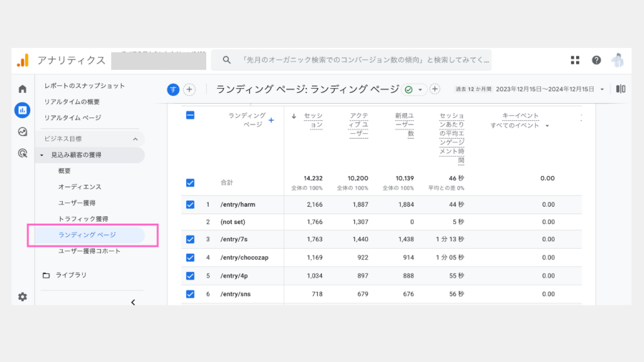Toggle the 合計 total row checkbox
The image size is (644, 362).
point(191,183)
